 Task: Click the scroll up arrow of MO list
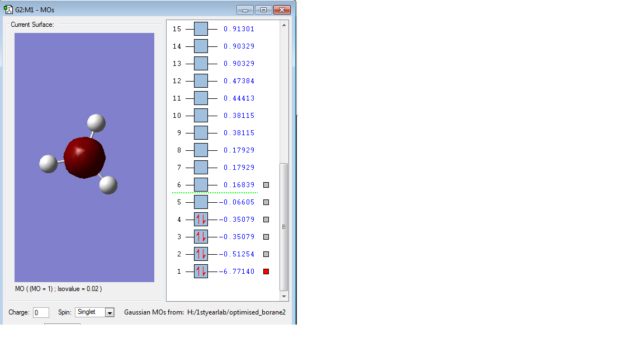(284, 25)
